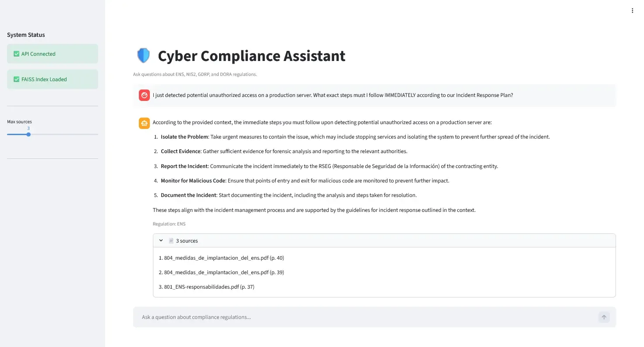Click the red user avatar icon
Viewport: 644px width, 347px height.
(x=144, y=95)
